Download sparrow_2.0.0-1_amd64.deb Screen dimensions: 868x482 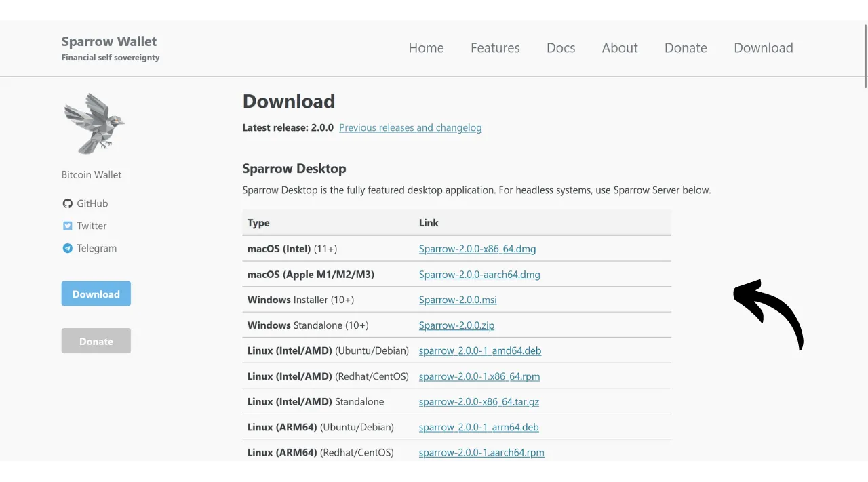coord(480,350)
